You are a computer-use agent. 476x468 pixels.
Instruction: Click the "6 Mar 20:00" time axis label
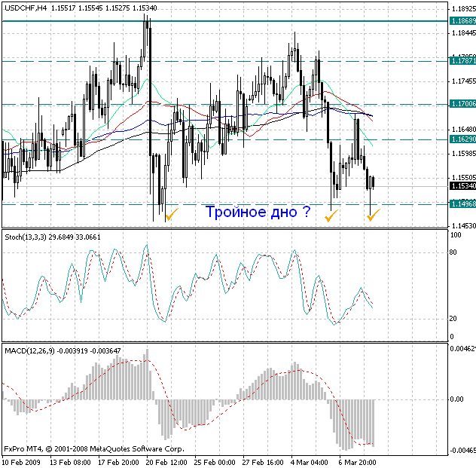pos(357,462)
